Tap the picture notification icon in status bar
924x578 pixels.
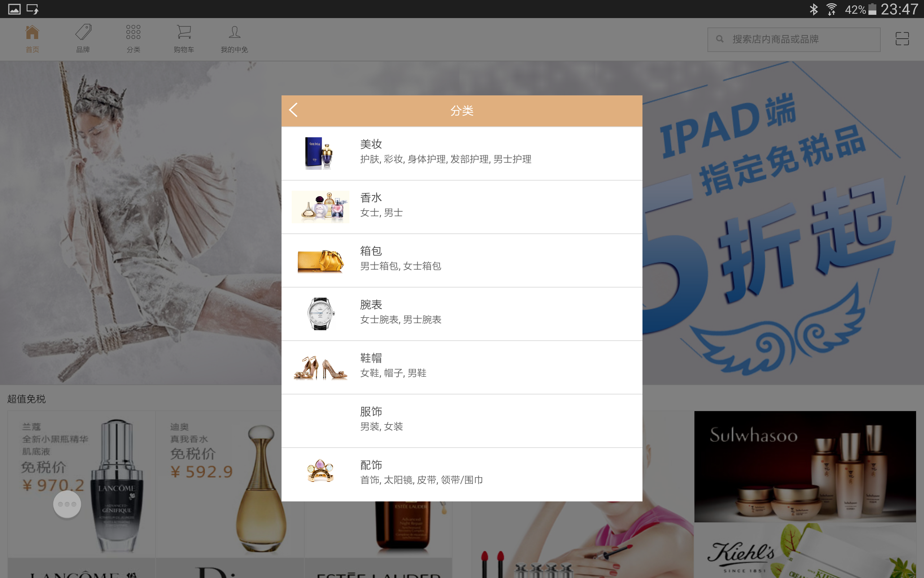point(14,9)
